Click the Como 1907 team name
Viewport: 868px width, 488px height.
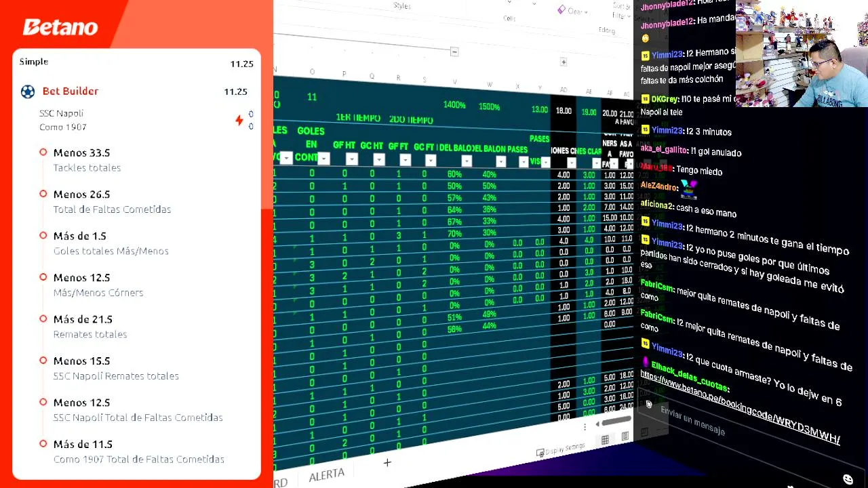63,127
